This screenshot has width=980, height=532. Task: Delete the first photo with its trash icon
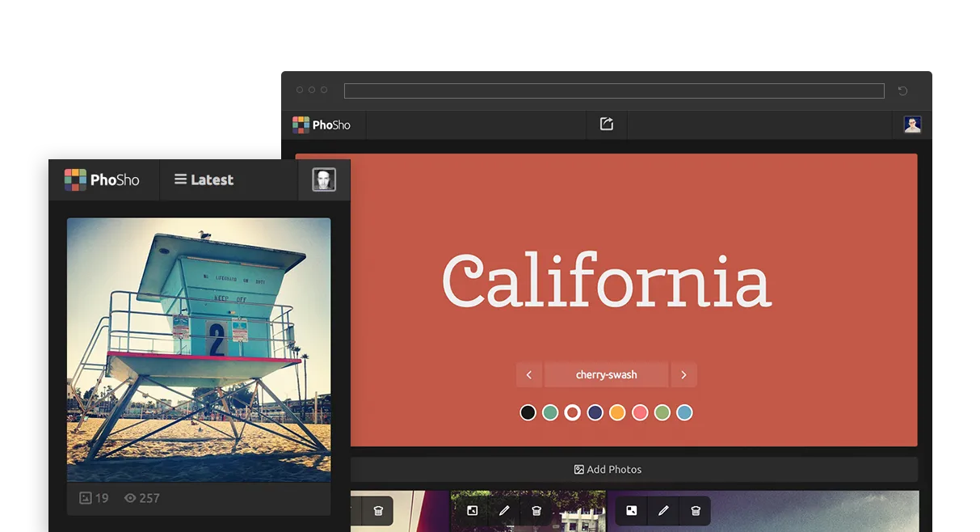coord(378,511)
